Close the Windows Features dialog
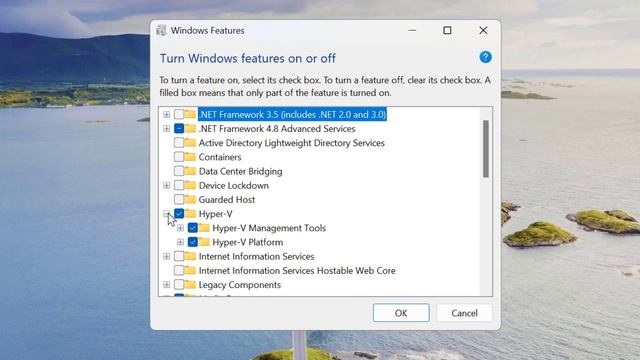Viewport: 640px width, 360px height. (483, 31)
